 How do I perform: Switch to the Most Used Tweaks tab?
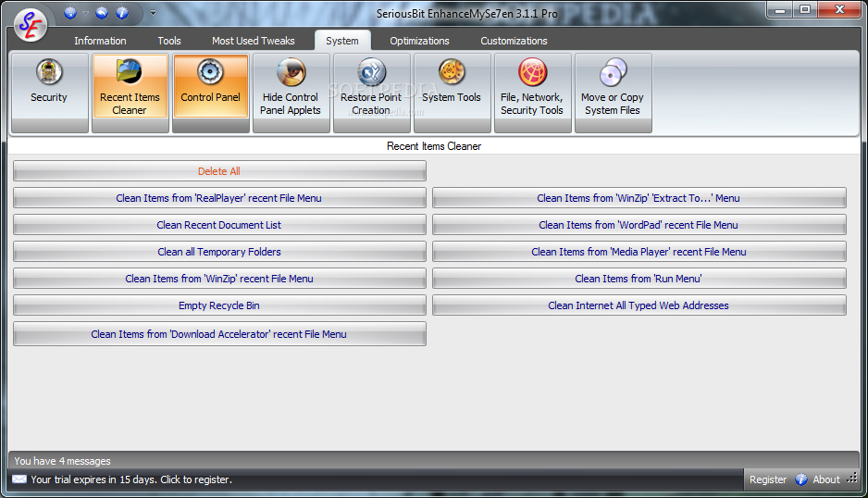253,41
